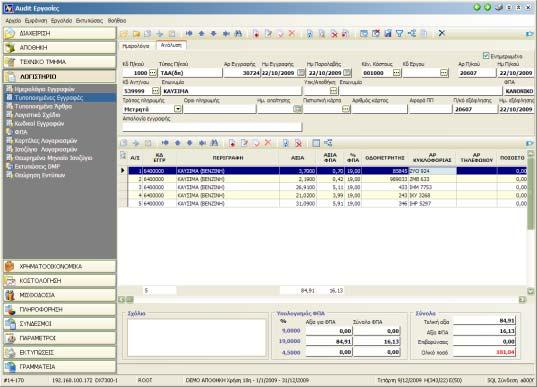Open Εκτυπώσεις DMP in the sidebar
The height and width of the screenshot is (387, 537).
(x=37, y=166)
